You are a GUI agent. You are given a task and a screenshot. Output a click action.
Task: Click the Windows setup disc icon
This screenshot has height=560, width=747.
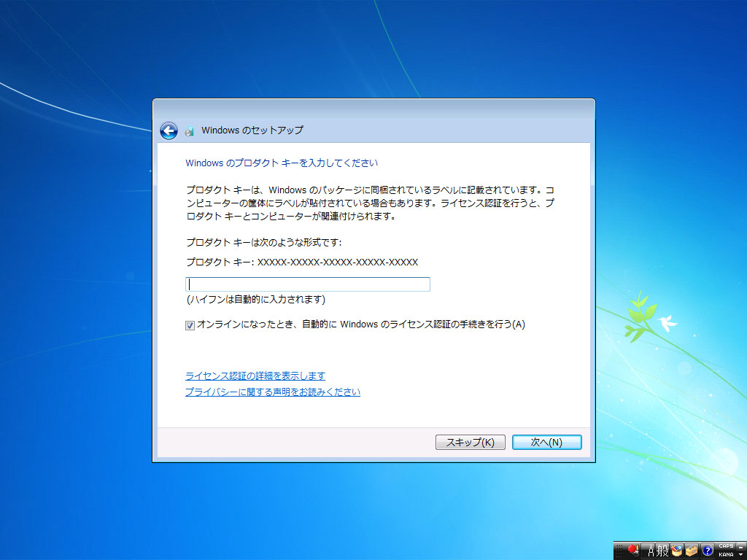[190, 131]
